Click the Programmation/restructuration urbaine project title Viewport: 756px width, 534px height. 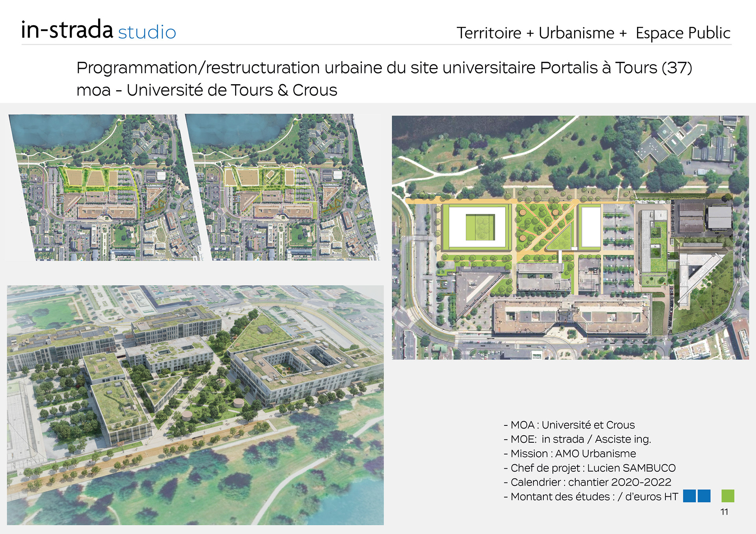[384, 68]
